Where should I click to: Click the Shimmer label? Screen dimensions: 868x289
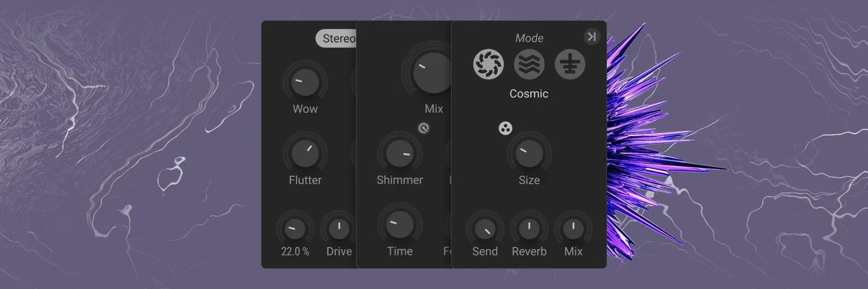[400, 180]
